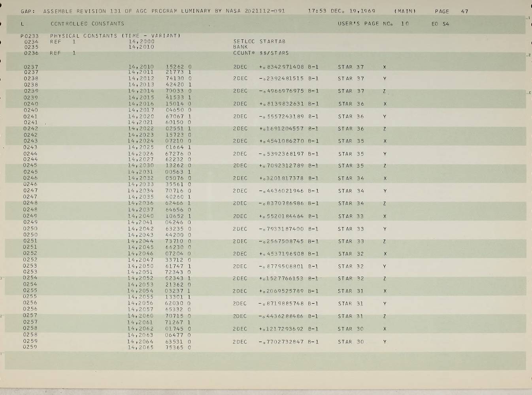Click the octal word "01664"
532x395 pixels.
[174, 147]
